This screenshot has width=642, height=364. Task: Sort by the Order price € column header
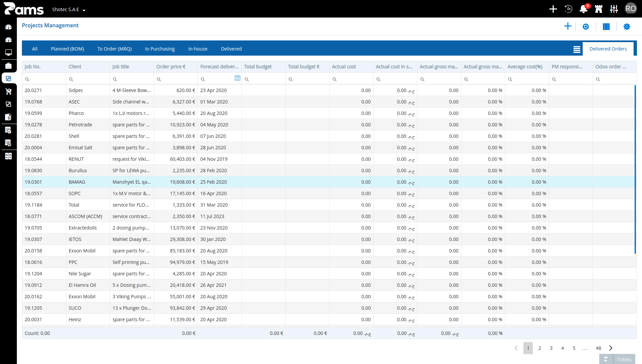click(x=176, y=67)
